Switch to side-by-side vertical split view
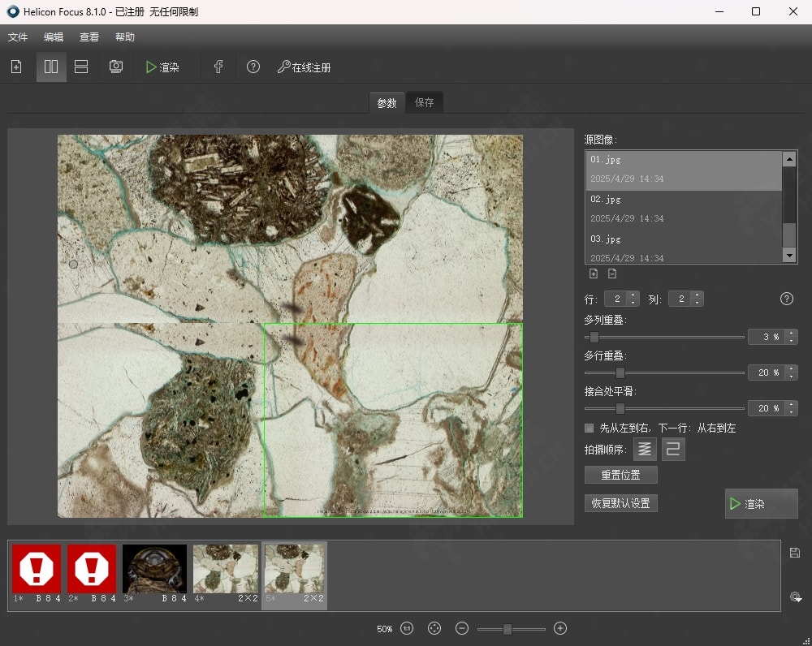812x646 pixels. point(51,67)
